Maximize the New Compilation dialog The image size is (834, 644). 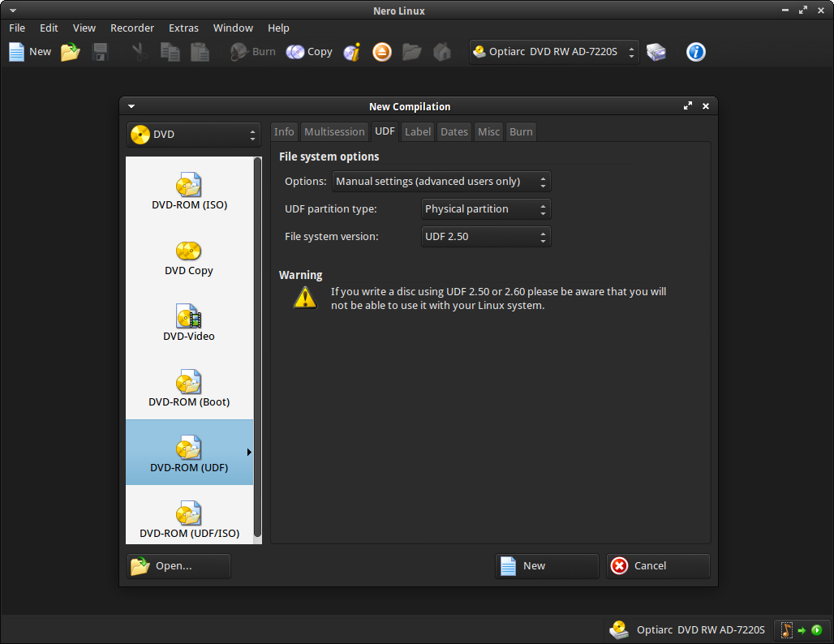pos(688,106)
